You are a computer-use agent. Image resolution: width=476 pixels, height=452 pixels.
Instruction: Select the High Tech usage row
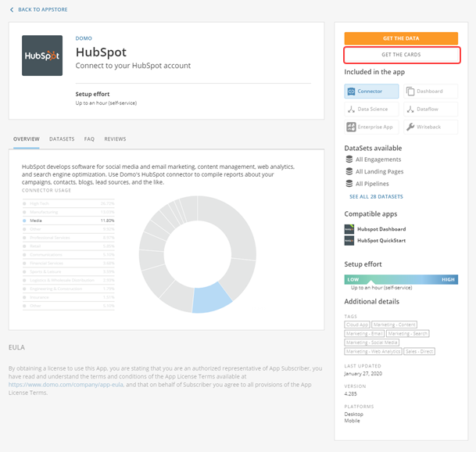(68, 203)
